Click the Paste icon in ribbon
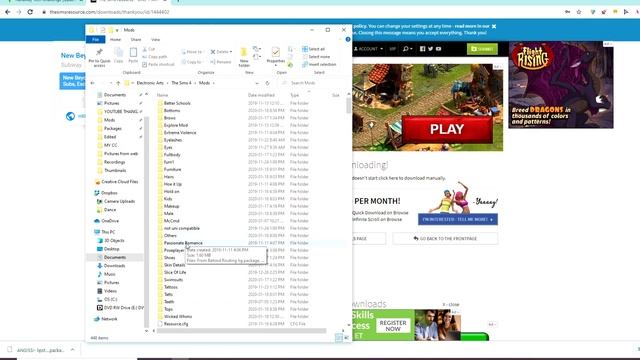 tap(133, 53)
